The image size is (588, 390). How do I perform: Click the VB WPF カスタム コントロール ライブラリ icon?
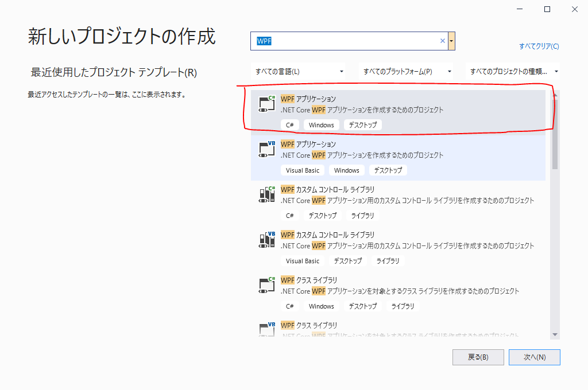[267, 240]
